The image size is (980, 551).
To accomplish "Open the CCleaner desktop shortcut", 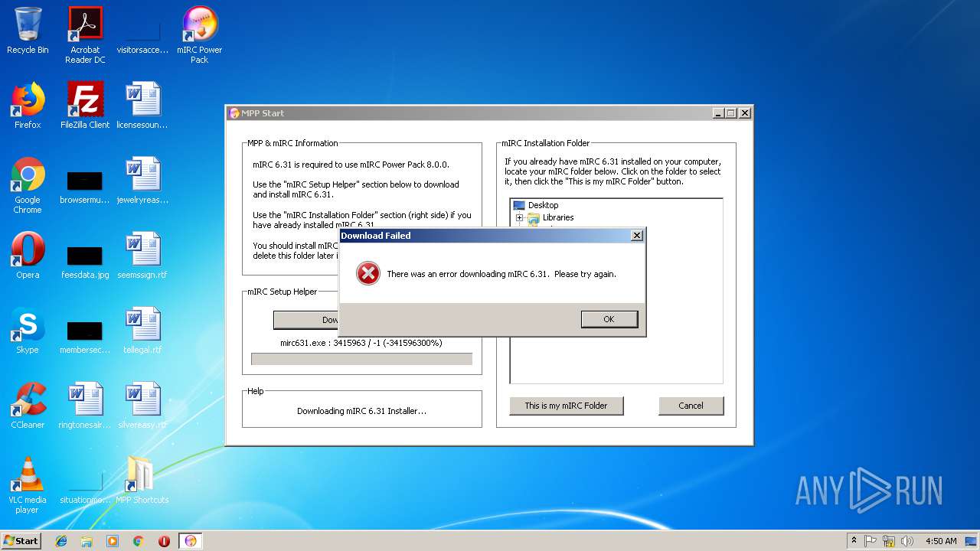I will click(28, 406).
